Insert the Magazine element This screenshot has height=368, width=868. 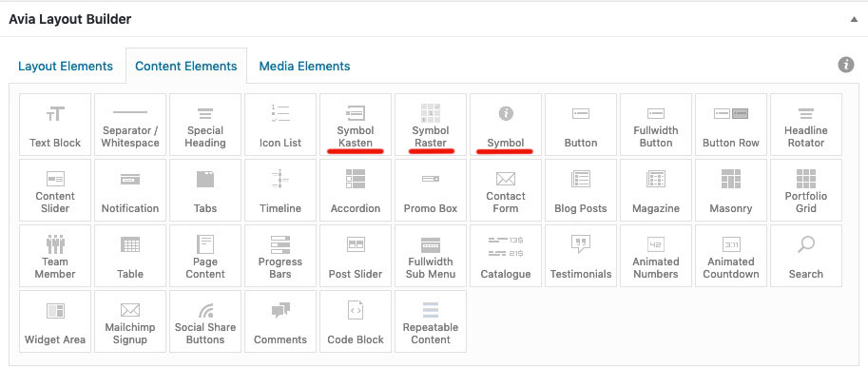(656, 190)
